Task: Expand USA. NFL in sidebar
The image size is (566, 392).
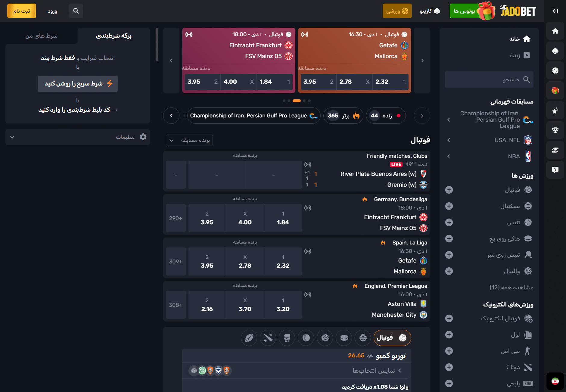Action: (449, 140)
